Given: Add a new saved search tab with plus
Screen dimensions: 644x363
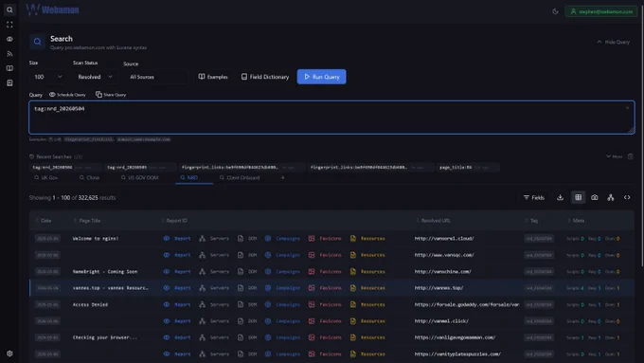Looking at the screenshot, I should coord(282,178).
